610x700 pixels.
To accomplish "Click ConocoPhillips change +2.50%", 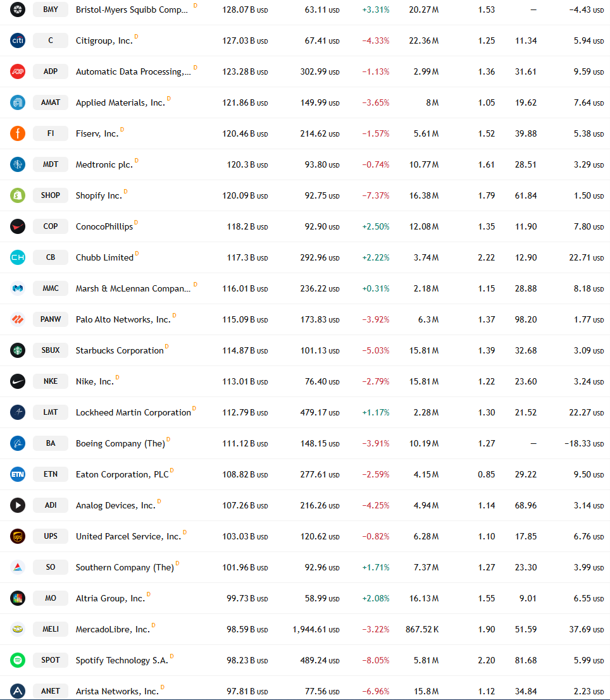I will click(x=375, y=227).
